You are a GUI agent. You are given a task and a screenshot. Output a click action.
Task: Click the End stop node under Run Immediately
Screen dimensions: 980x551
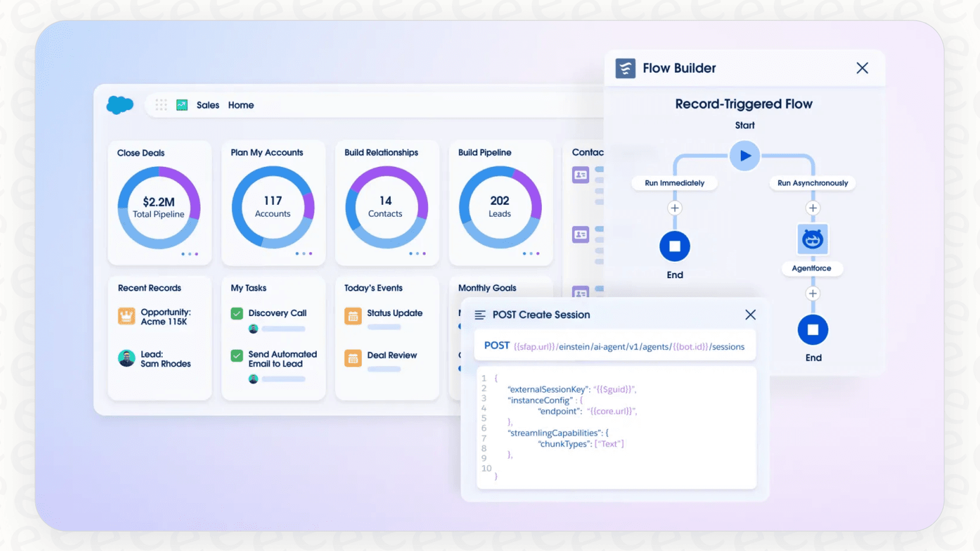pyautogui.click(x=675, y=246)
